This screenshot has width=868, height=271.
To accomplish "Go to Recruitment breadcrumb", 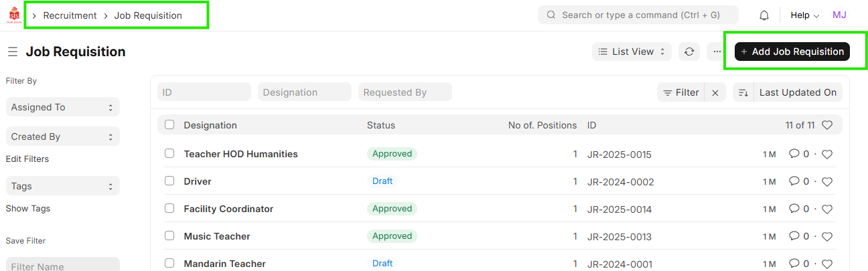I will click(70, 15).
